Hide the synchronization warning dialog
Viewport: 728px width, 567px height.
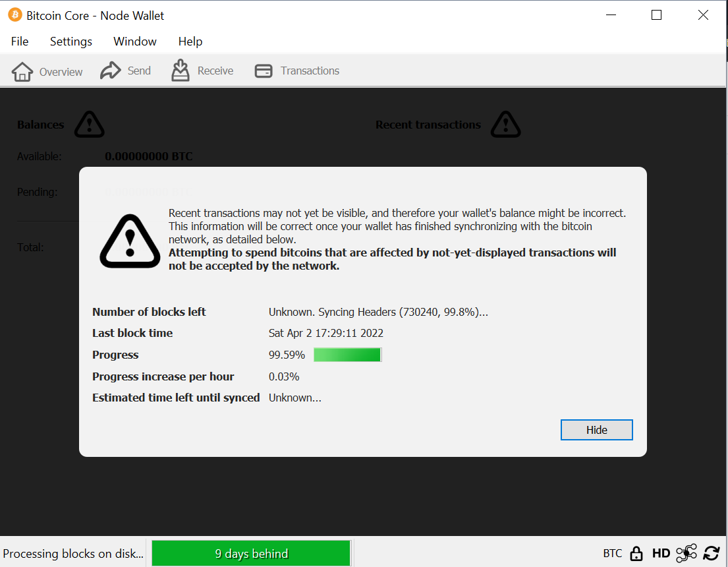(x=596, y=429)
